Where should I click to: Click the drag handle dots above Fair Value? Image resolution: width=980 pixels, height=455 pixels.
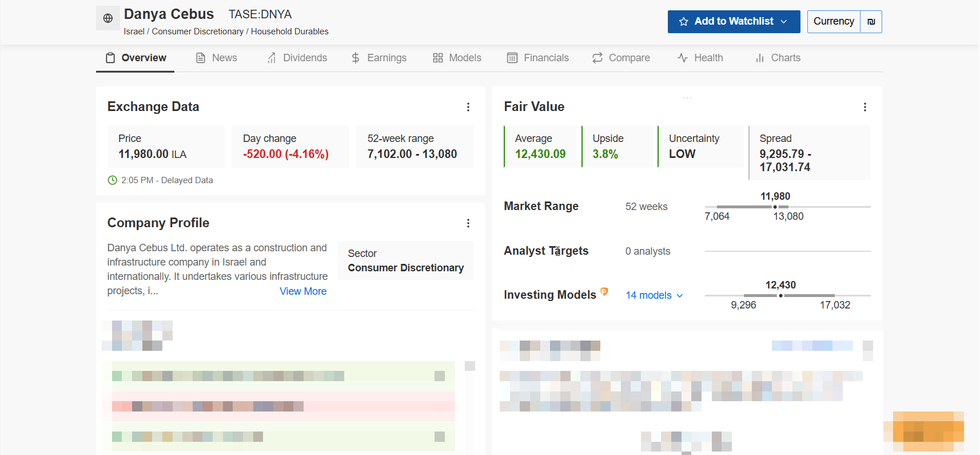tap(687, 98)
